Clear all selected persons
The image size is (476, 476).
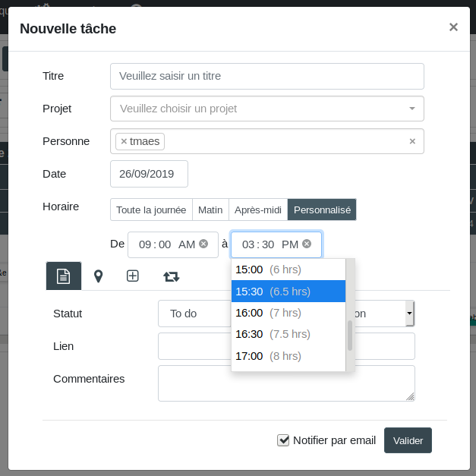(x=412, y=141)
